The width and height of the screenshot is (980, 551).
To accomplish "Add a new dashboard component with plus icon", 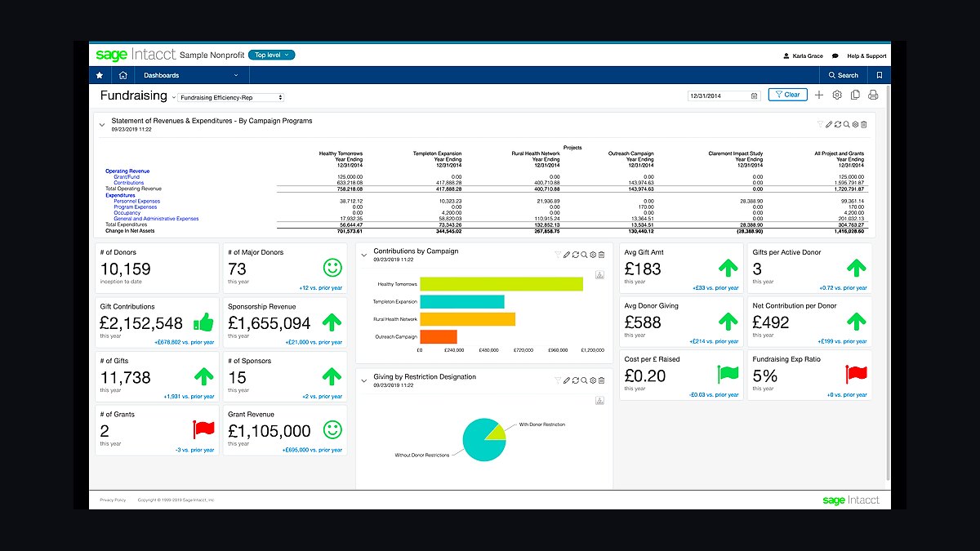I will point(819,95).
